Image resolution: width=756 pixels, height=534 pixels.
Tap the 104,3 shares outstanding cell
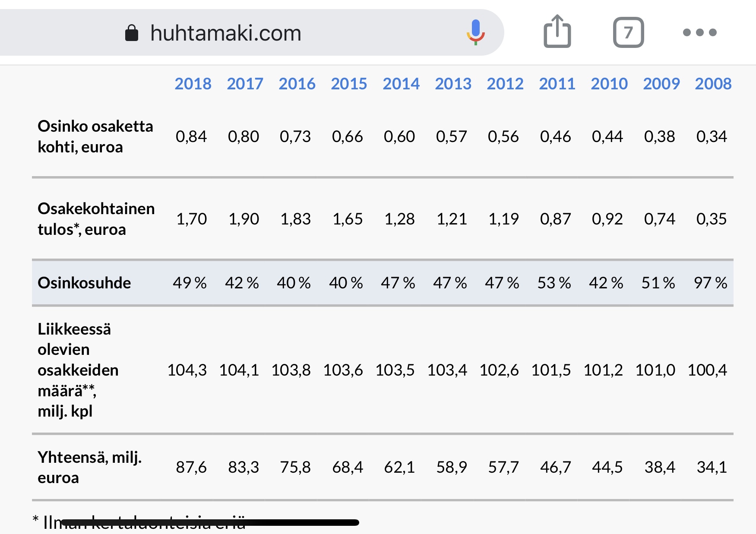point(187,370)
